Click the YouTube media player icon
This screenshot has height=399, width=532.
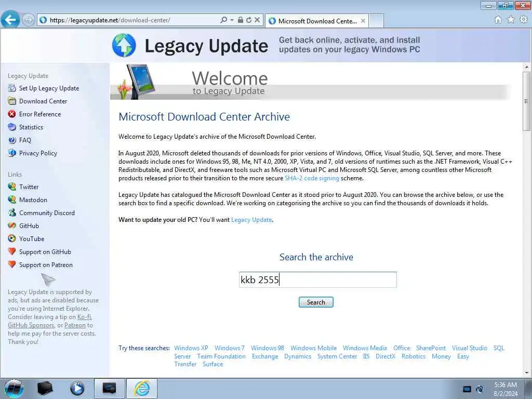click(x=12, y=238)
